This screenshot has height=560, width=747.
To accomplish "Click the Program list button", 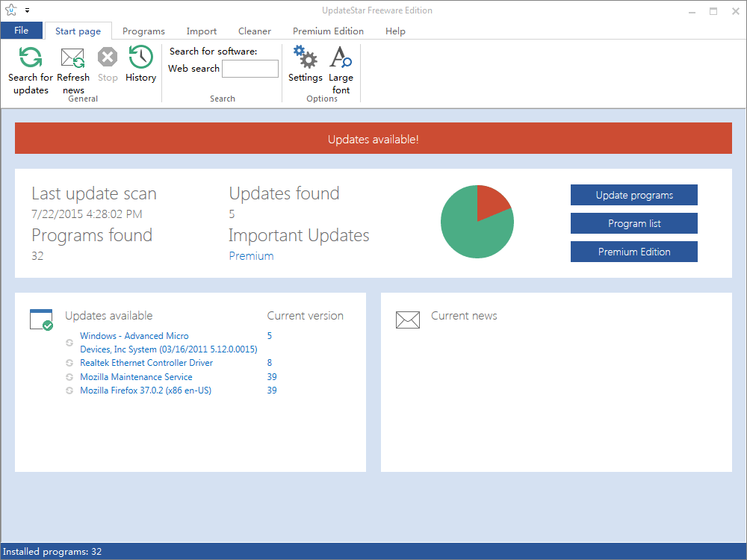I will (634, 223).
